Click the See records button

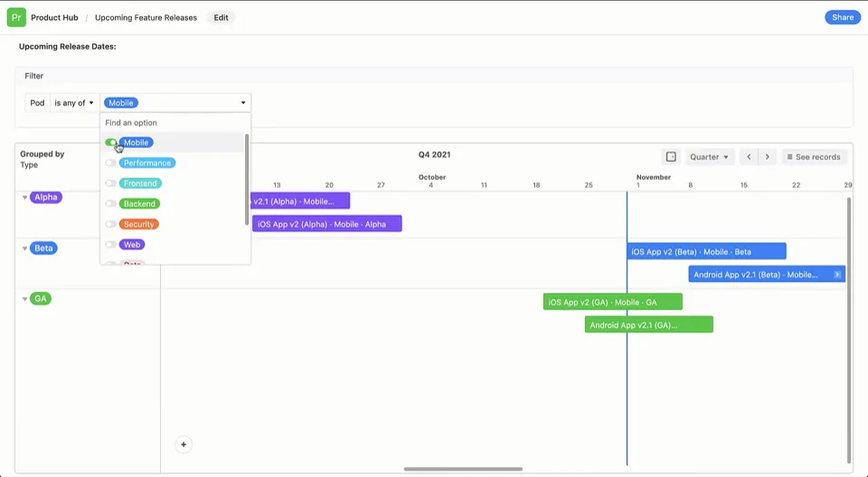click(814, 157)
